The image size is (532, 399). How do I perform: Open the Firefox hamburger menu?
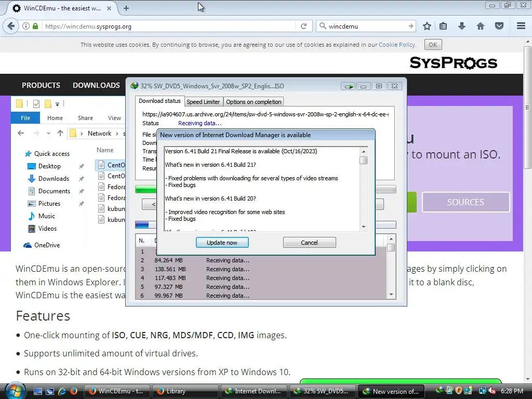click(x=521, y=26)
